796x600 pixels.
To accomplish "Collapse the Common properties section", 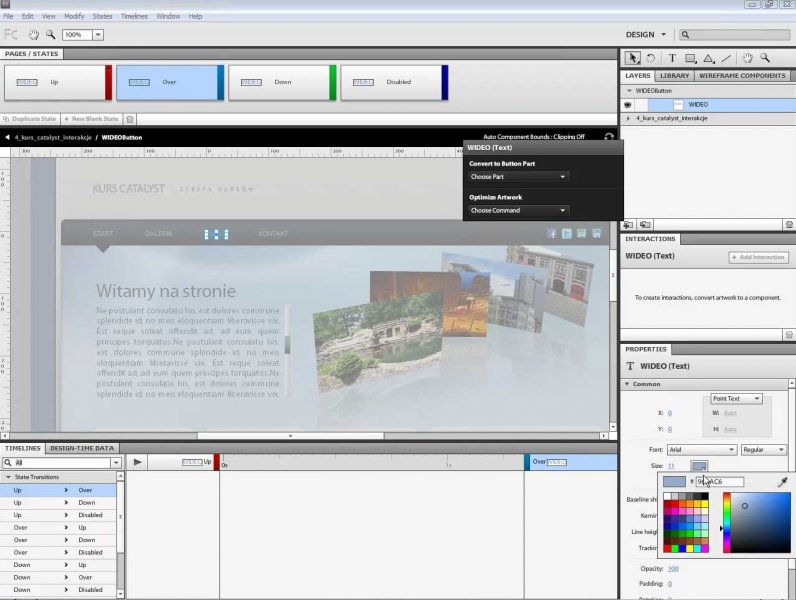I will [627, 384].
